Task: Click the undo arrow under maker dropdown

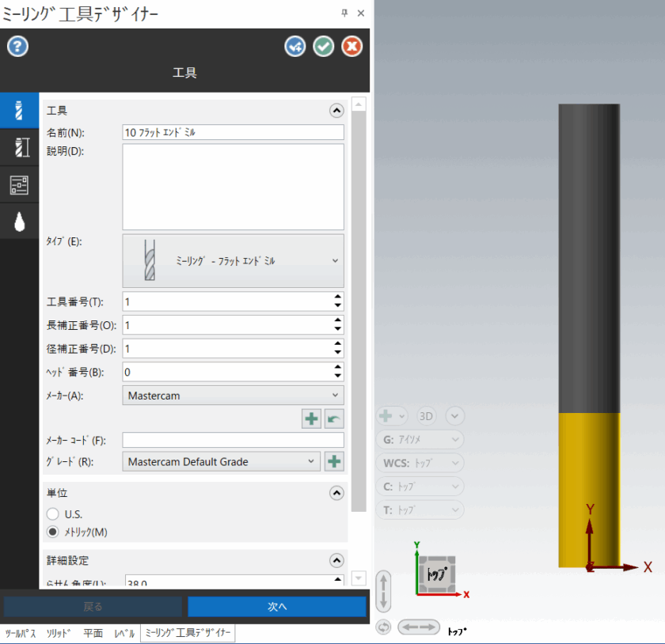Action: pos(334,419)
